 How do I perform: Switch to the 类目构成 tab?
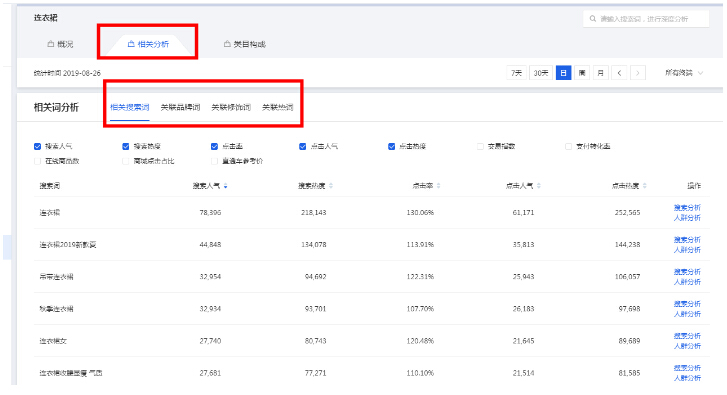click(245, 44)
